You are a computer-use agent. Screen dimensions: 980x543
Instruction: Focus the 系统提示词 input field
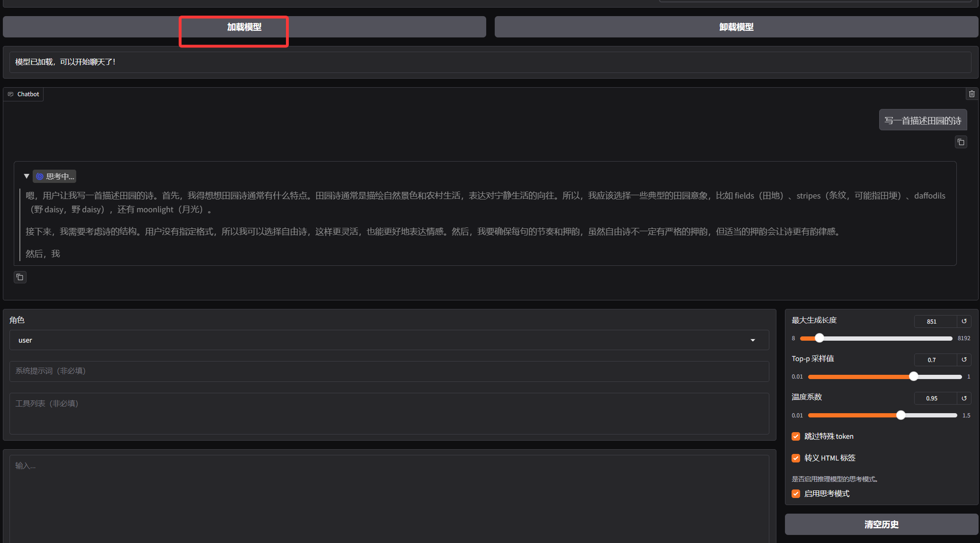pos(388,371)
